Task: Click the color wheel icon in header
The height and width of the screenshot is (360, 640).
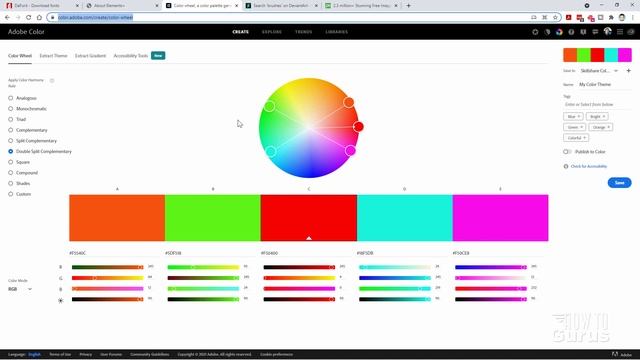Action: point(559,32)
